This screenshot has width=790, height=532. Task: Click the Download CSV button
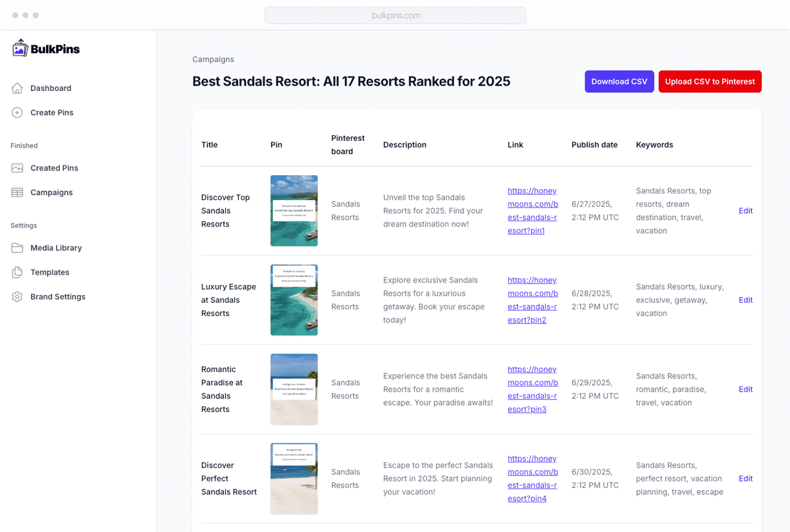(619, 82)
